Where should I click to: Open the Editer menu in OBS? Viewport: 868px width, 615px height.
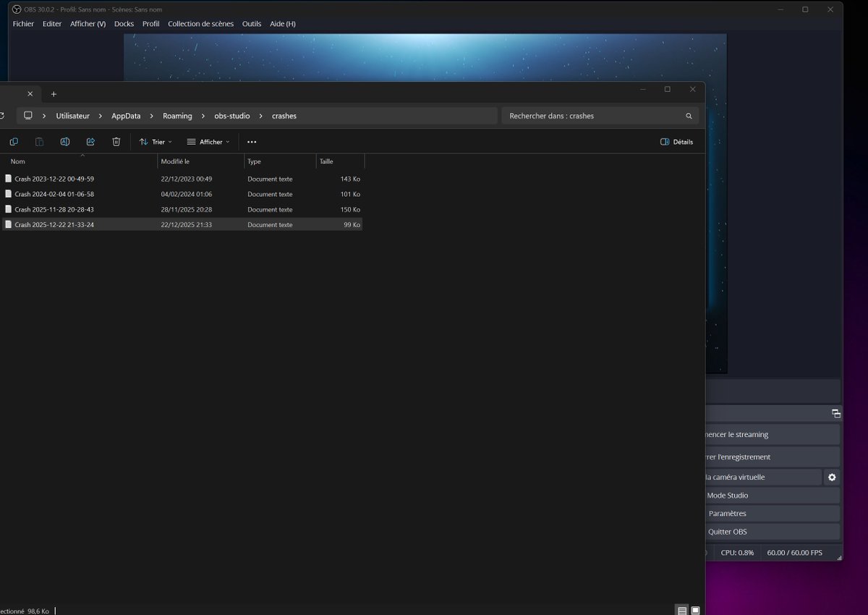point(52,24)
